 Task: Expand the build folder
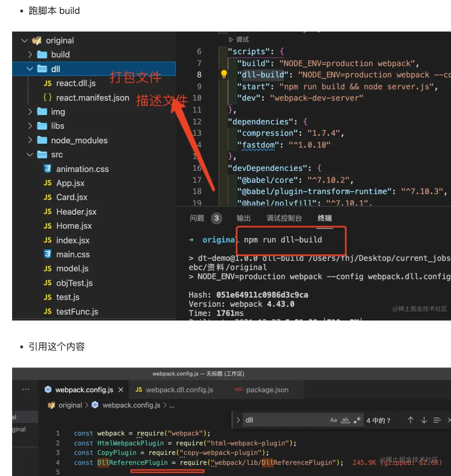pos(30,55)
